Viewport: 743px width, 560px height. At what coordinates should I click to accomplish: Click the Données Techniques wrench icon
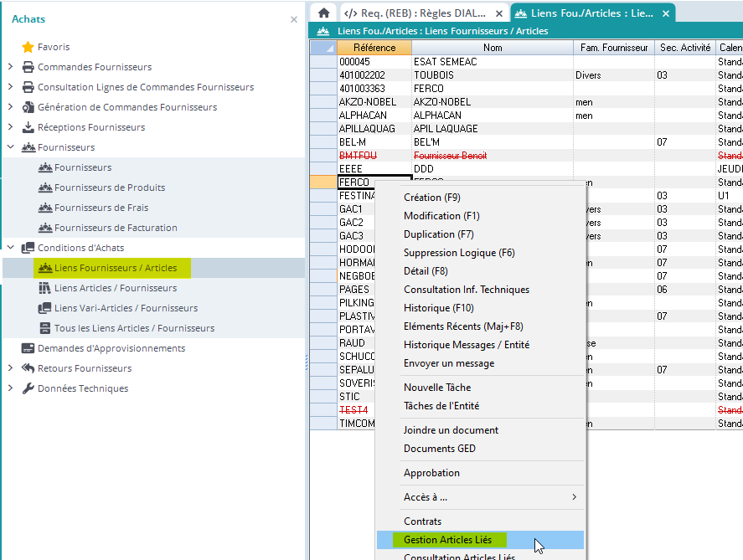click(x=28, y=388)
